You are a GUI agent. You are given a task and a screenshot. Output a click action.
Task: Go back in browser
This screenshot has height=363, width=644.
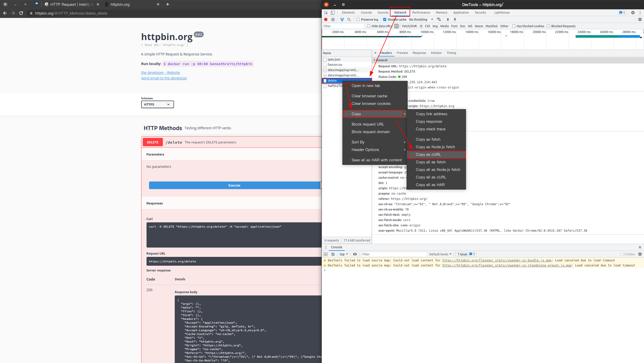pyautogui.click(x=5, y=13)
